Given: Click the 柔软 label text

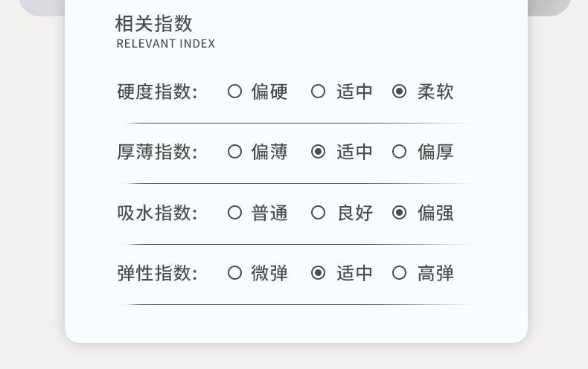Looking at the screenshot, I should tap(435, 92).
